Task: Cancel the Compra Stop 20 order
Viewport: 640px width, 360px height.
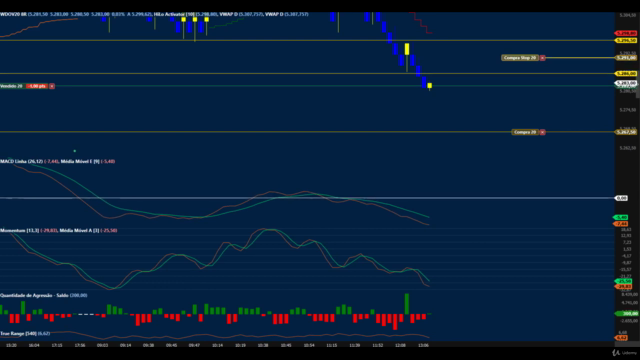Action: pyautogui.click(x=542, y=58)
